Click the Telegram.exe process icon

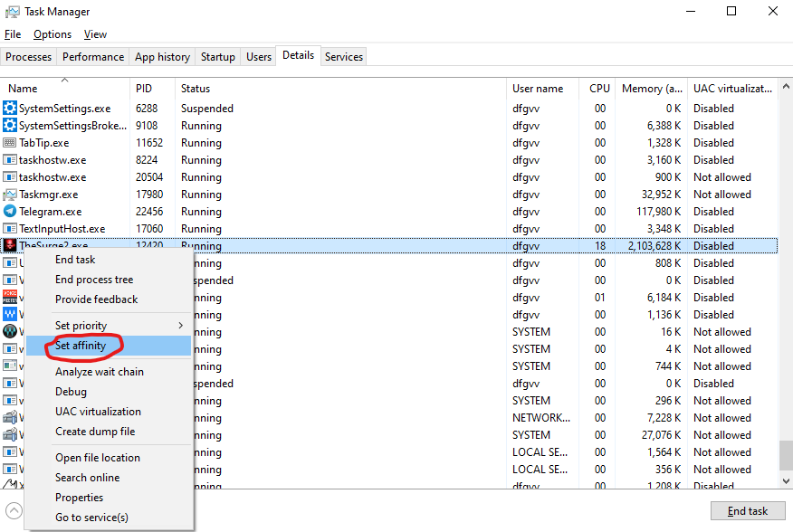coord(10,212)
